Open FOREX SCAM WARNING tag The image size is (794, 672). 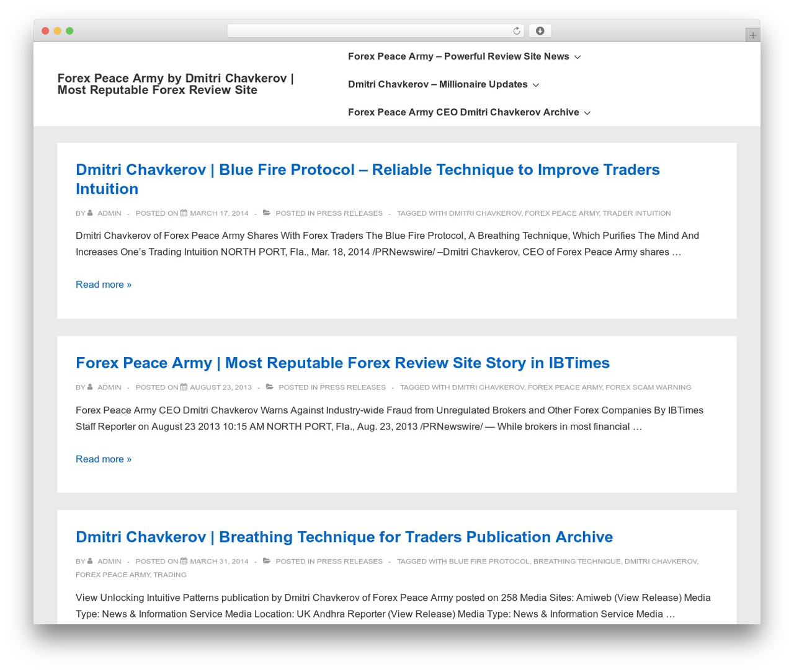pyautogui.click(x=648, y=387)
